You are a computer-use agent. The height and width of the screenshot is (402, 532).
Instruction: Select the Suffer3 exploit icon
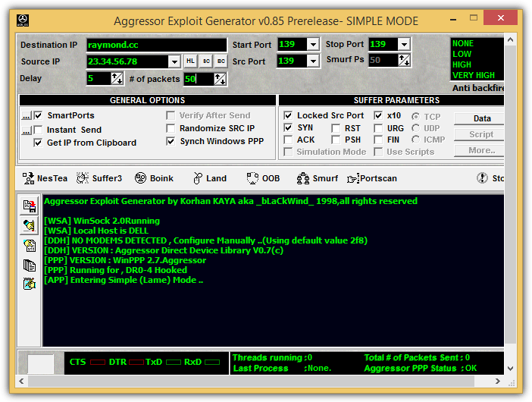tap(99, 178)
